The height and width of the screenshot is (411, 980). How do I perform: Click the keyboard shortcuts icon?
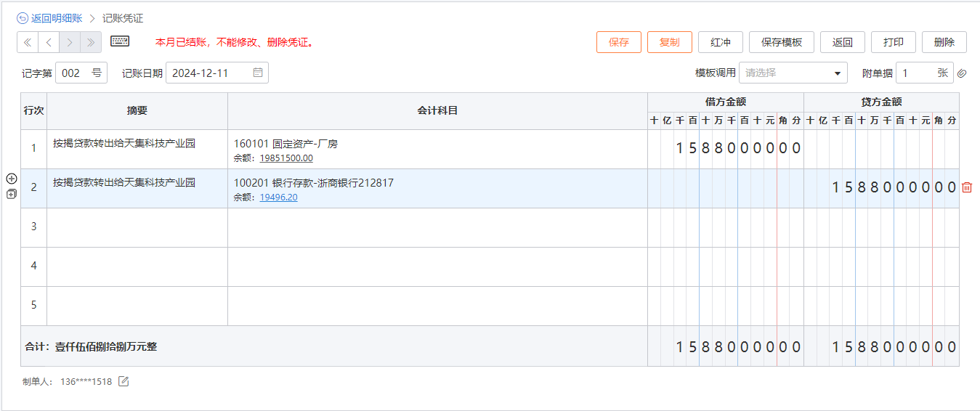pos(120,42)
